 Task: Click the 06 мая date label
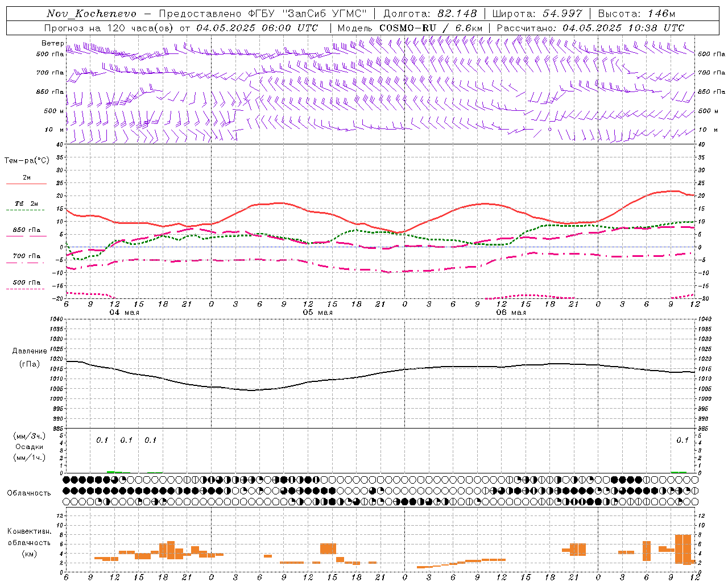[x=511, y=313]
